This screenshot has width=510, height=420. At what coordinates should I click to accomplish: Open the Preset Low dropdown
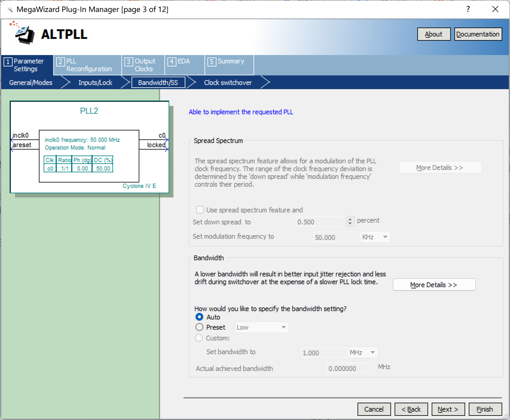(x=262, y=327)
